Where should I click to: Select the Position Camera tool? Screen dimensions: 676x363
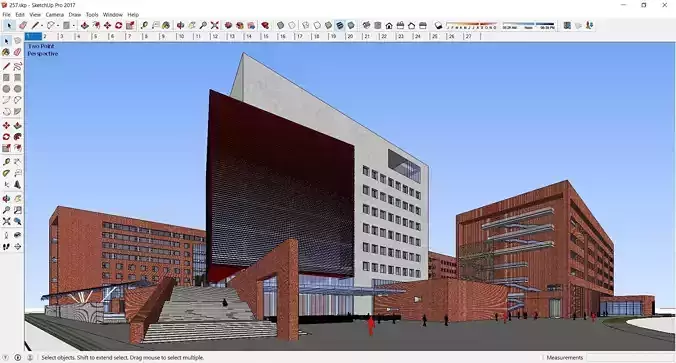[6, 235]
